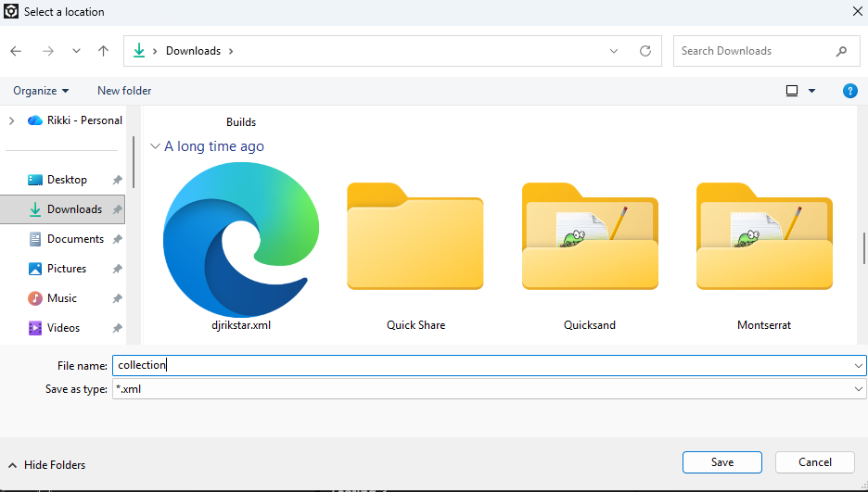The image size is (868, 492).
Task: Click the green Downloads icon in address bar
Action: pos(139,51)
